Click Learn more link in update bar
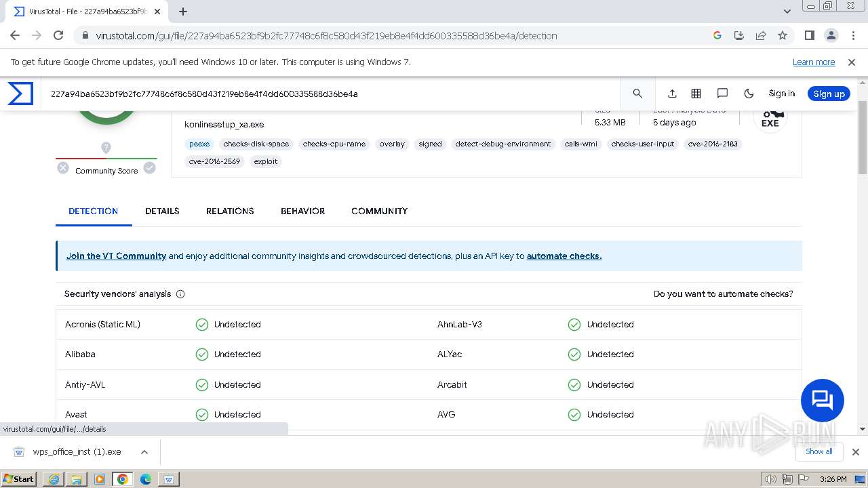The height and width of the screenshot is (488, 868). click(814, 62)
